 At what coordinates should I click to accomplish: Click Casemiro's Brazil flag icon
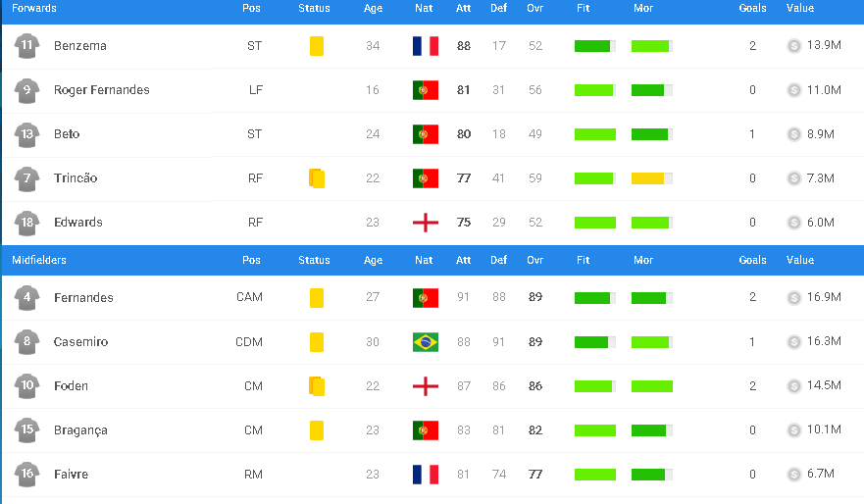(426, 342)
